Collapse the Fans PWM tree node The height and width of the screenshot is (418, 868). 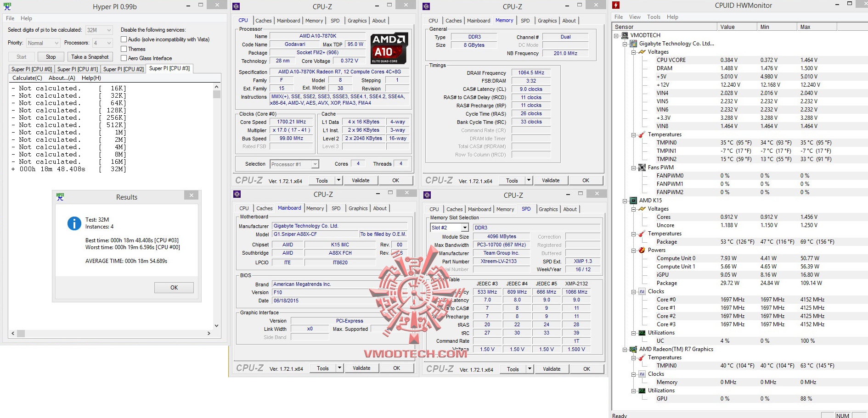[634, 167]
